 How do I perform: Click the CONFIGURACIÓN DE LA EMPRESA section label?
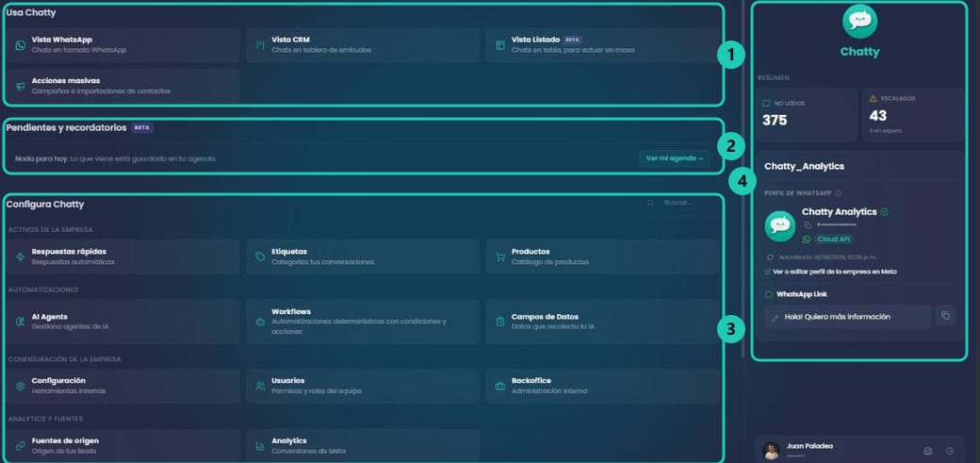click(64, 360)
